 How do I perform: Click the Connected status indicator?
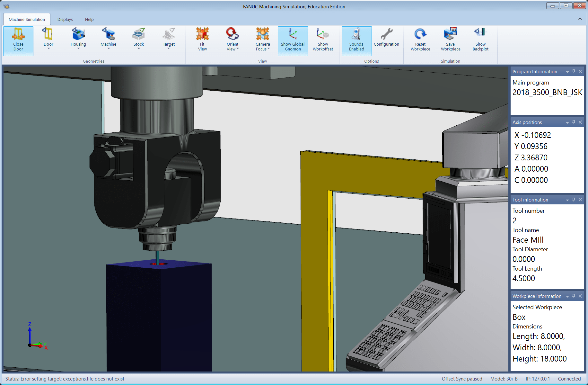click(569, 379)
